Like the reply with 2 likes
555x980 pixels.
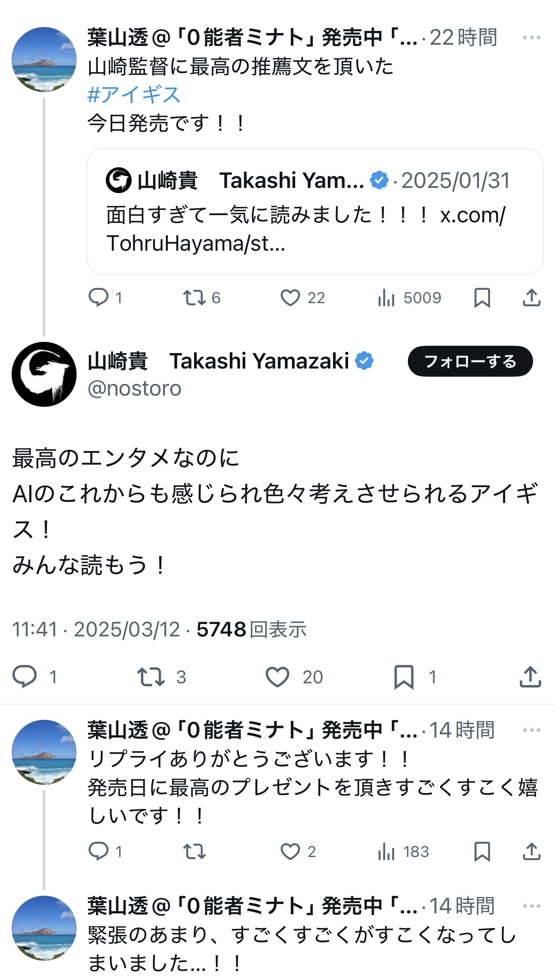(290, 851)
